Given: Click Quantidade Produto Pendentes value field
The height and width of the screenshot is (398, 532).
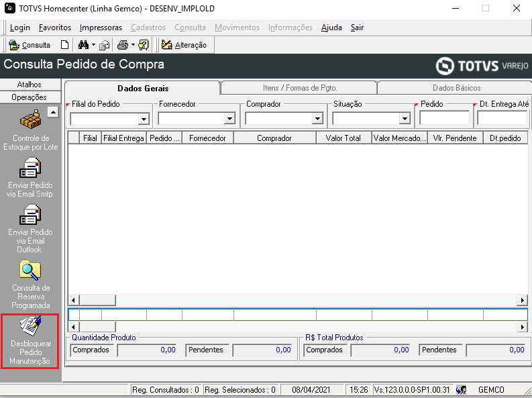Looking at the screenshot, I should coord(262,350).
